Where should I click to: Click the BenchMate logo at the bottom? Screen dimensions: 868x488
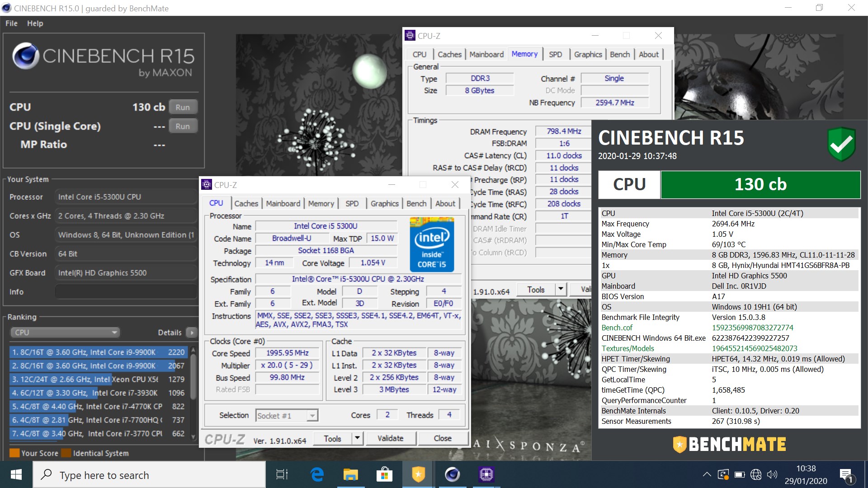click(729, 444)
